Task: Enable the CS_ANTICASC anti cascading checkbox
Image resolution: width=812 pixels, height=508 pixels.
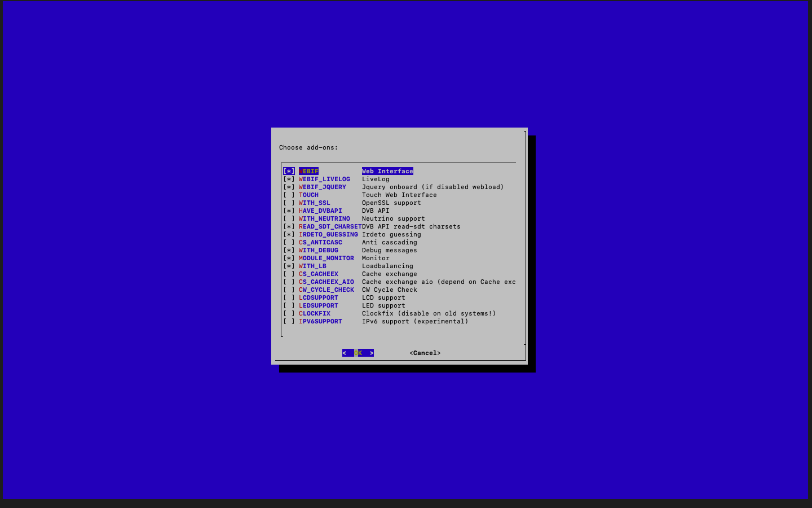Action: 289,242
